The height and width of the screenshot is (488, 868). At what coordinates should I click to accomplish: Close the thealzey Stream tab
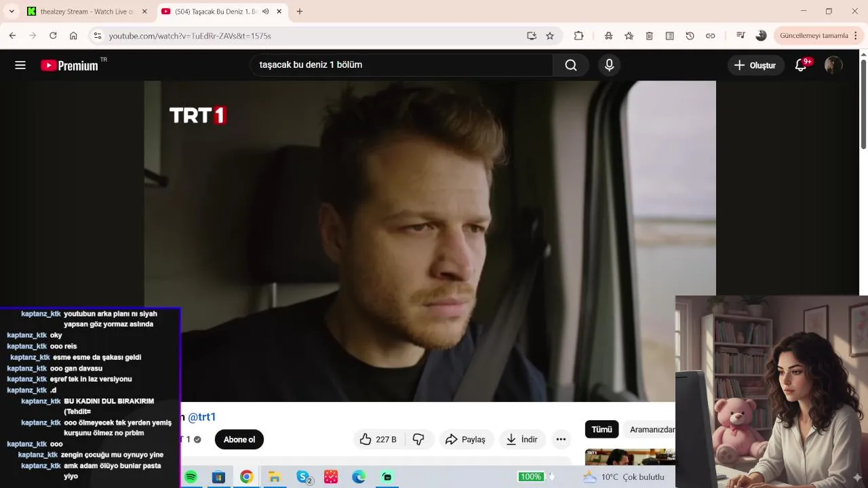144,12
